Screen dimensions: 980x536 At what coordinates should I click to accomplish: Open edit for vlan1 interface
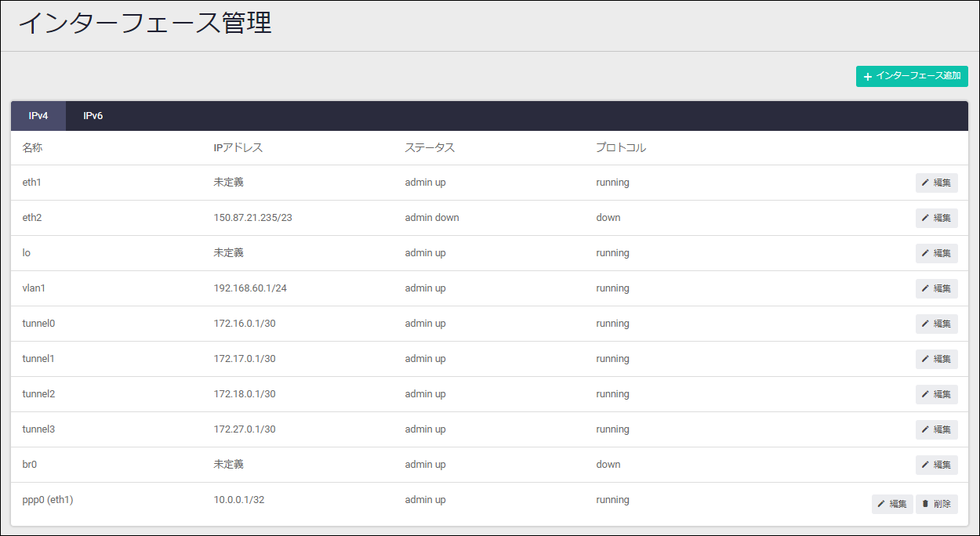pos(936,288)
